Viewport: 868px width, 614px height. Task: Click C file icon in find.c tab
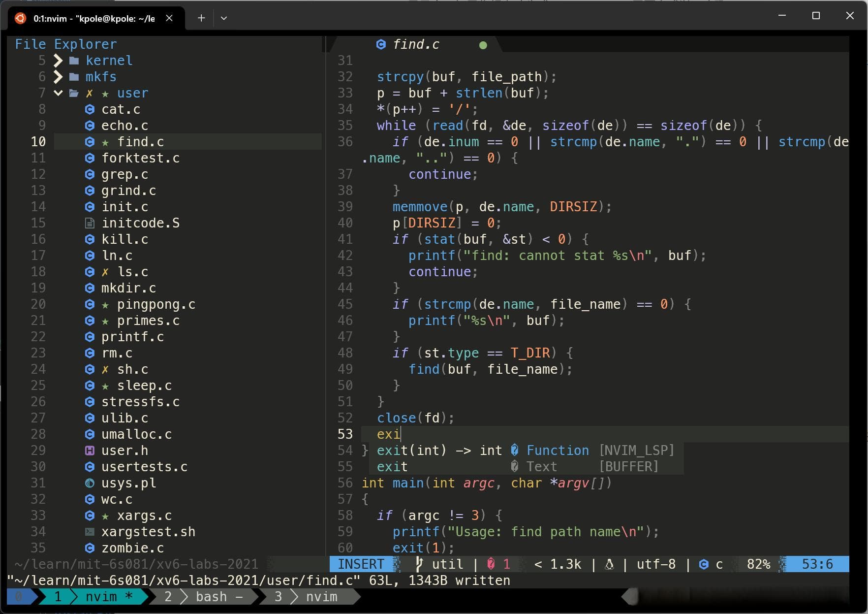pyautogui.click(x=381, y=45)
